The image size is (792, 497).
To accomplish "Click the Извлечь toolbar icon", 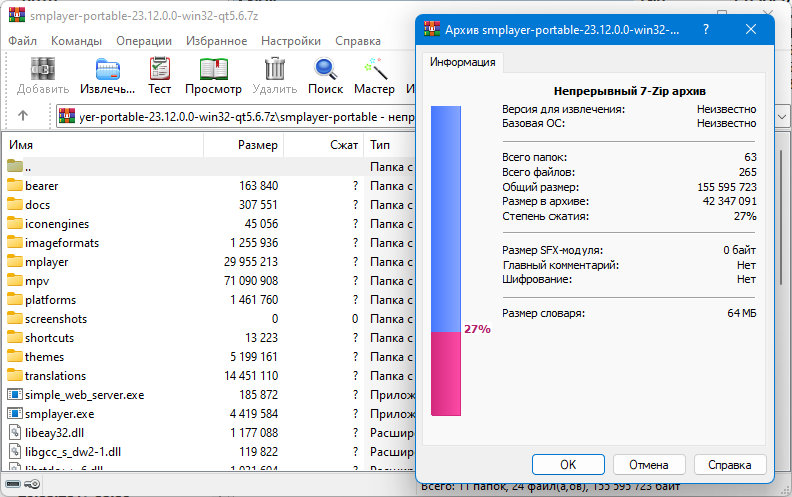I will point(108,69).
